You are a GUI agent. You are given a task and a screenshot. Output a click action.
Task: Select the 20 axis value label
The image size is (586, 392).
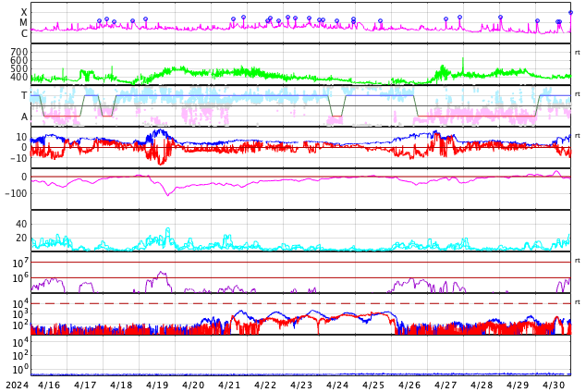click(x=21, y=238)
